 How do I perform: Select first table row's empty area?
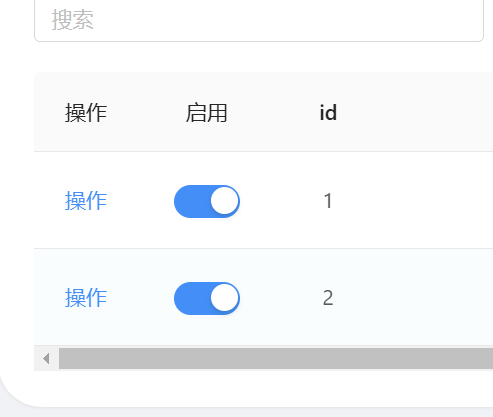[413, 200]
